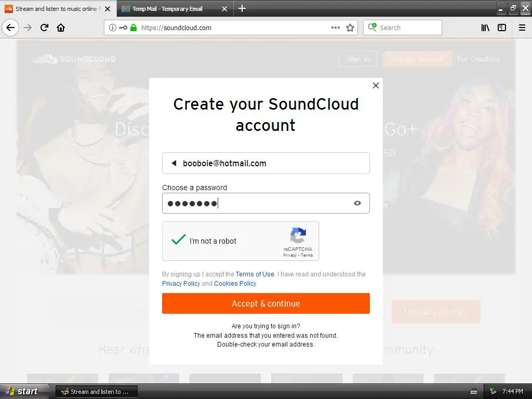Click the 7:44 PM clock
The image size is (532, 399).
[513, 391]
